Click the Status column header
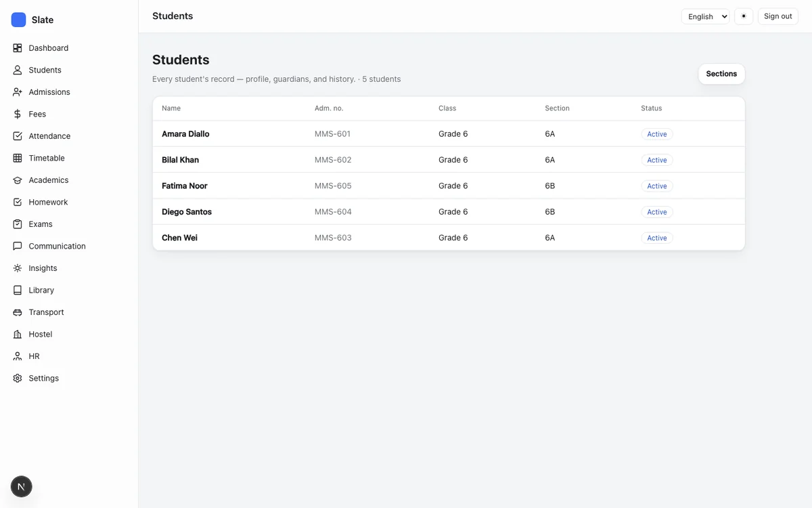The width and height of the screenshot is (812, 508). [x=652, y=108]
